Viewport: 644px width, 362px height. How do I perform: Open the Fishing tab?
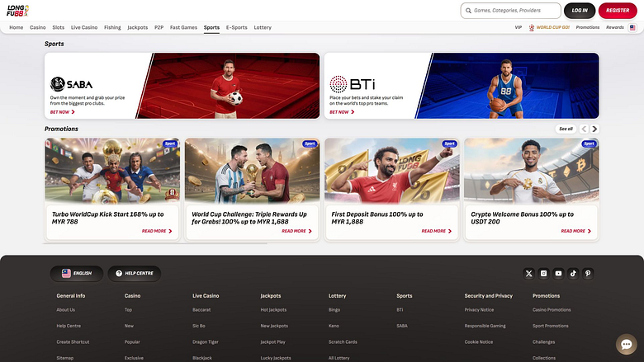[112, 27]
